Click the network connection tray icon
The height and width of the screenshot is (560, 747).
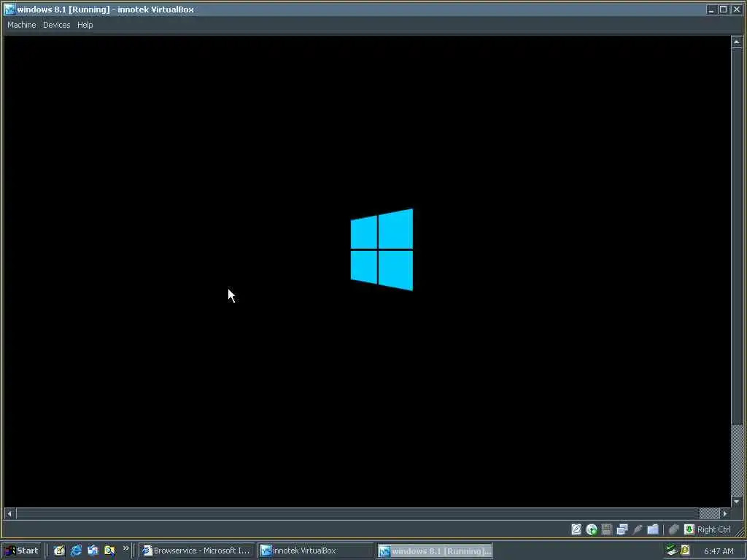click(672, 551)
